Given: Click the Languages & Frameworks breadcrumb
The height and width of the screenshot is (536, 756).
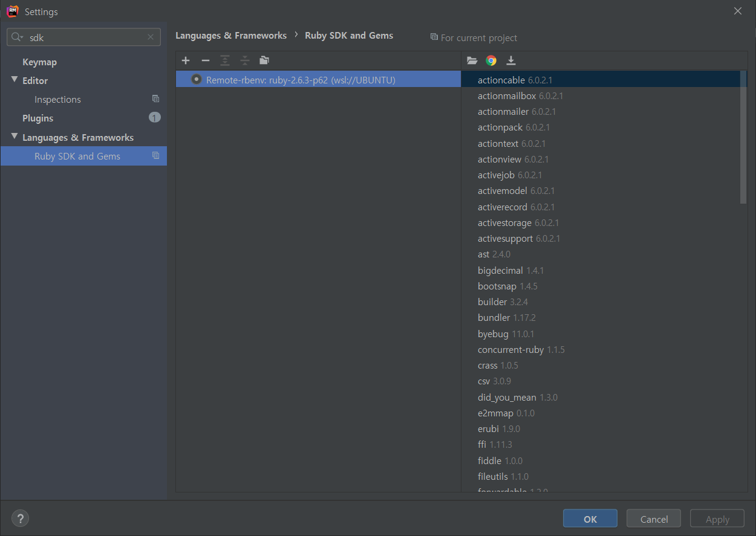Looking at the screenshot, I should point(231,36).
